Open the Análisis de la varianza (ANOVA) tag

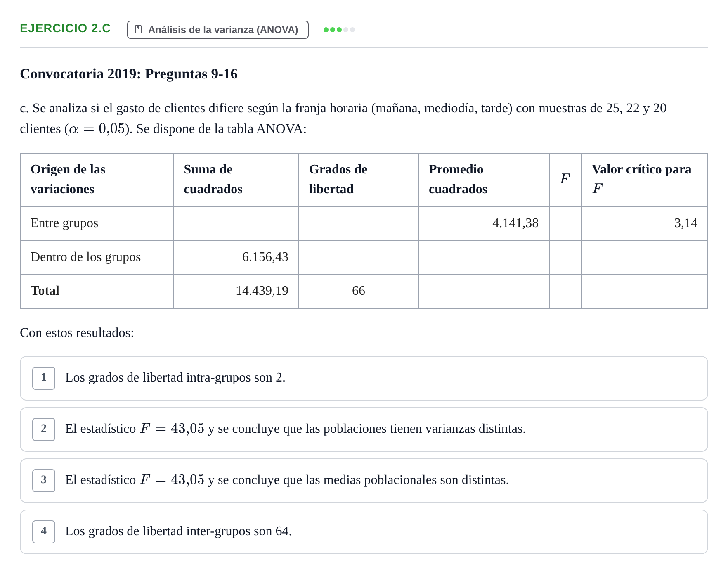click(217, 30)
